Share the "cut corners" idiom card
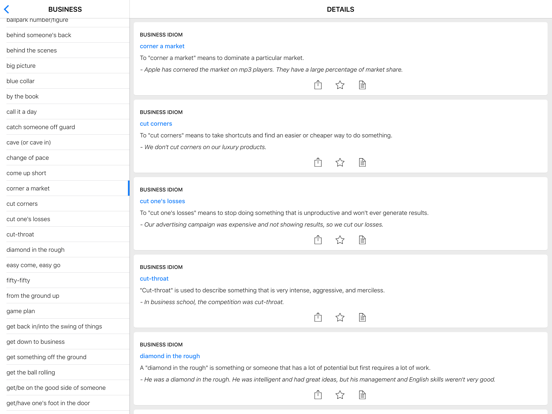The width and height of the screenshot is (552, 414). (318, 162)
